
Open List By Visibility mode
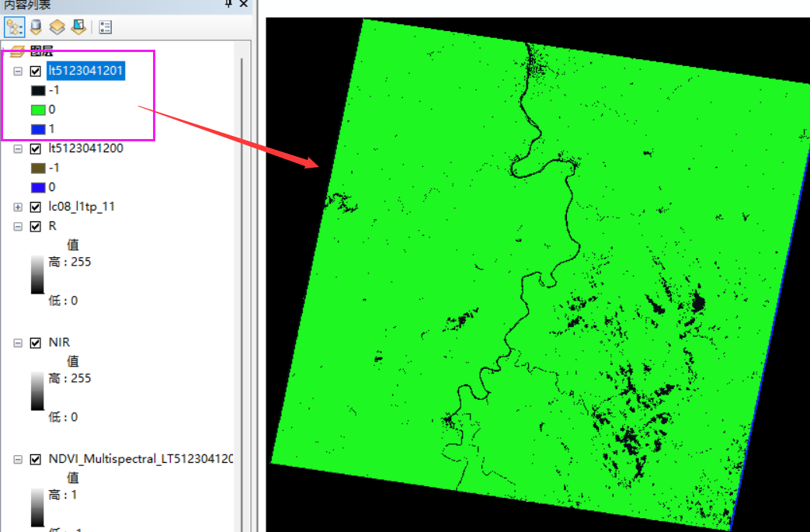pos(58,26)
